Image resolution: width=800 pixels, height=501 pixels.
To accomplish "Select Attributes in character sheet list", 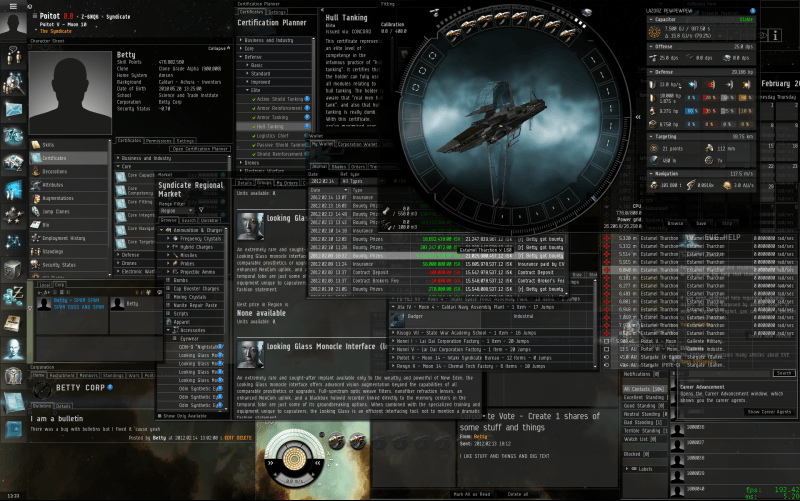I will click(x=68, y=185).
